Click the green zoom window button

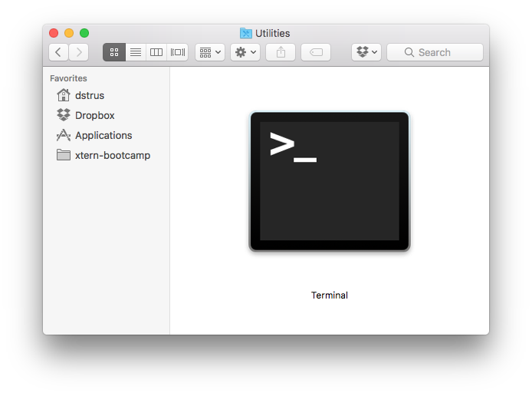(x=84, y=33)
